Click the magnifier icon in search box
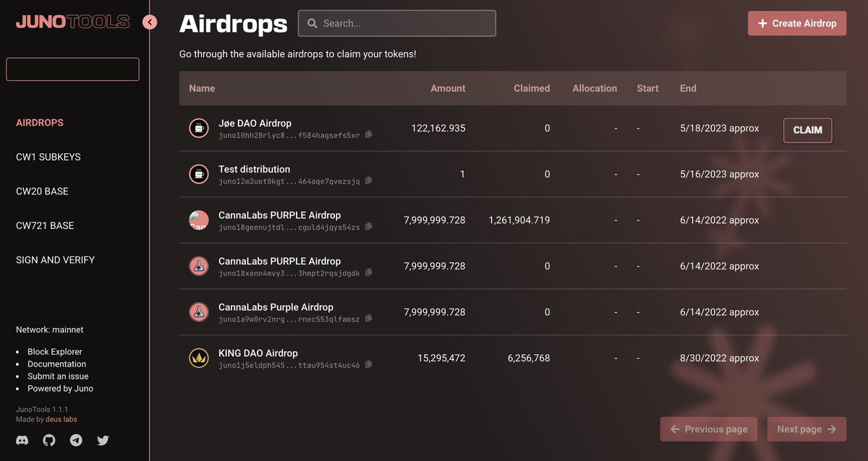 tap(312, 23)
